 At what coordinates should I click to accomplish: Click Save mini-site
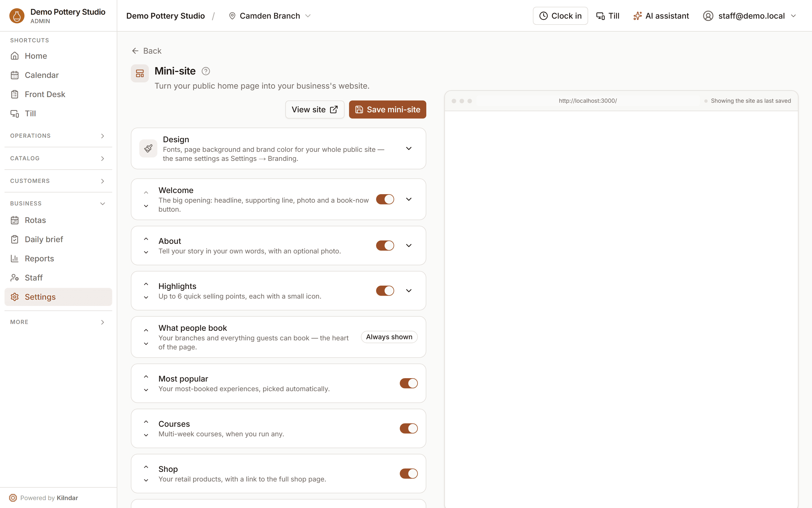[x=388, y=110]
